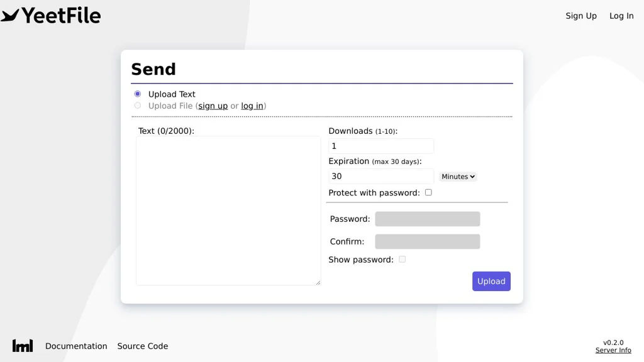Click the Confirm password field
644x362 pixels.
428,241
